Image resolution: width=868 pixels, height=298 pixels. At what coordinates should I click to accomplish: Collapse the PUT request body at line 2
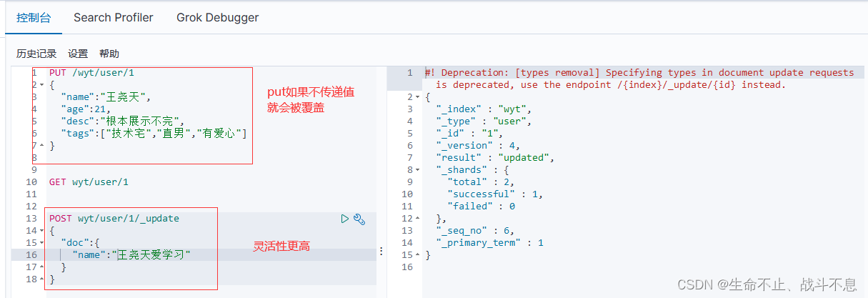click(x=41, y=85)
